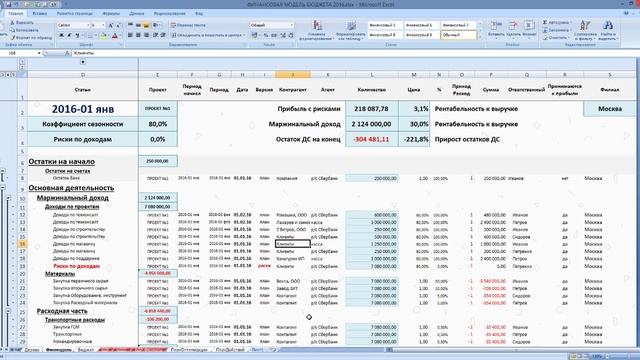The width and height of the screenshot is (640, 360).
Task: Toggle the highlighted Bottom Align icon
Action: coord(146,25)
